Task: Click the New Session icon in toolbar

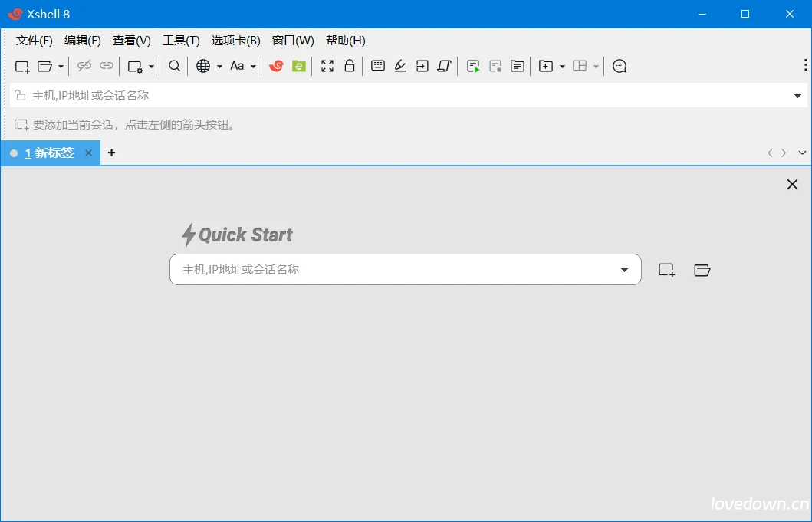Action: coord(22,67)
